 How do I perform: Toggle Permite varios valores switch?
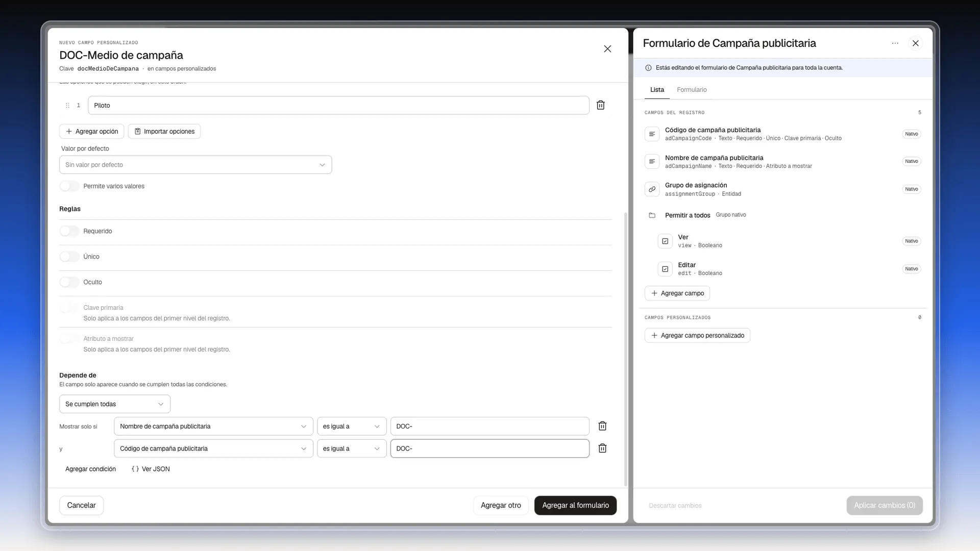pos(69,186)
